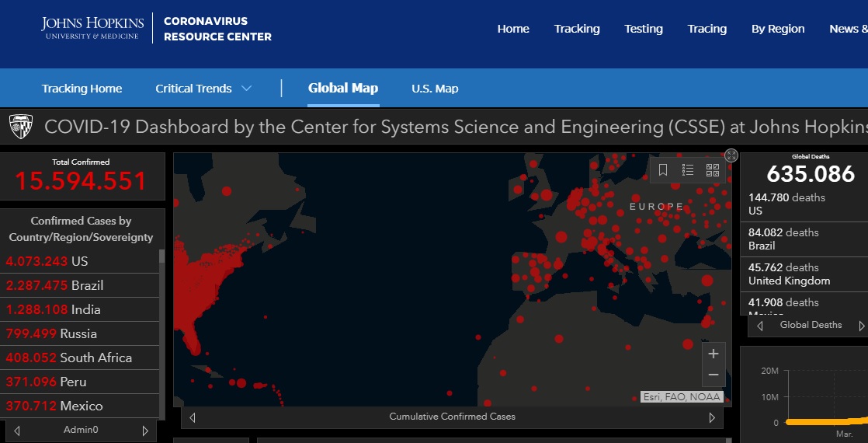Click the Johns Hopkins University & Medicine logo
This screenshot has width=868, height=443.
92,28
